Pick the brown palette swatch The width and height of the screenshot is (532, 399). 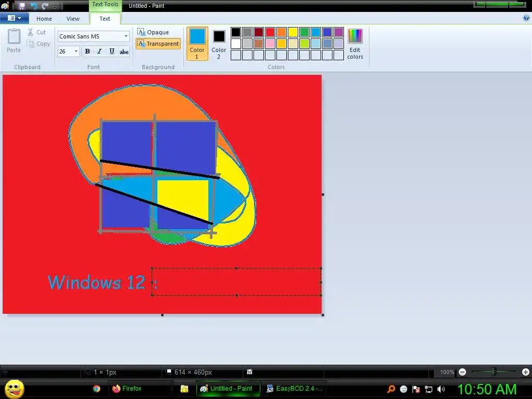259,44
